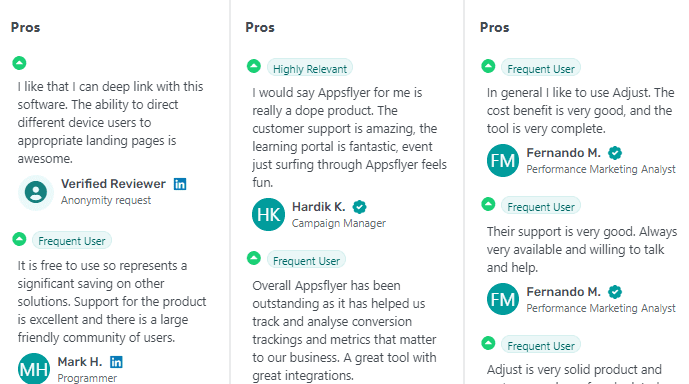689x384 pixels.
Task: Select Frequent User tag above 'Their support' review
Action: 540,207
